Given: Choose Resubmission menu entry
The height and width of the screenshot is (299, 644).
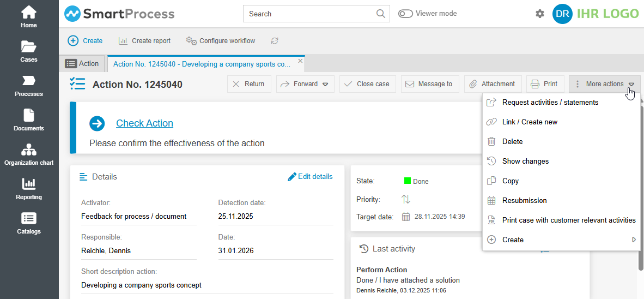Looking at the screenshot, I should pyautogui.click(x=524, y=200).
